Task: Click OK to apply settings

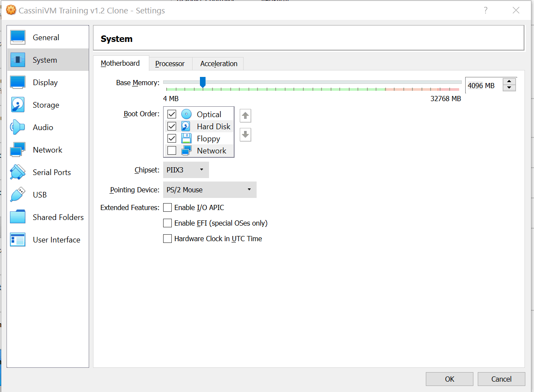Action: point(450,379)
